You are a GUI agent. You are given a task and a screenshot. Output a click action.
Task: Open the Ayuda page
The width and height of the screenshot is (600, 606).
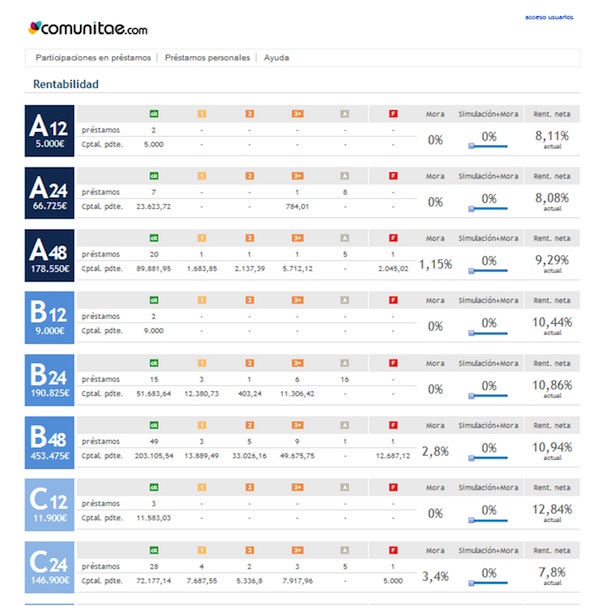[x=277, y=58]
